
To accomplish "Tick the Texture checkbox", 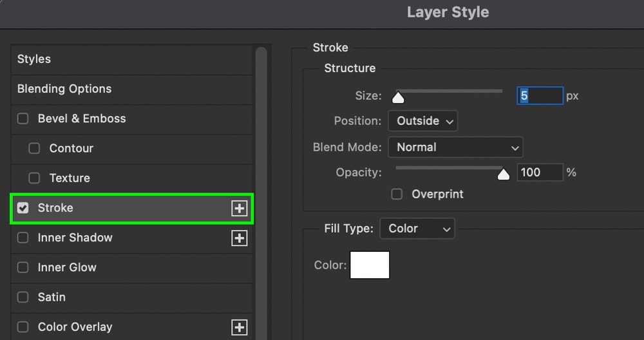I will (34, 178).
